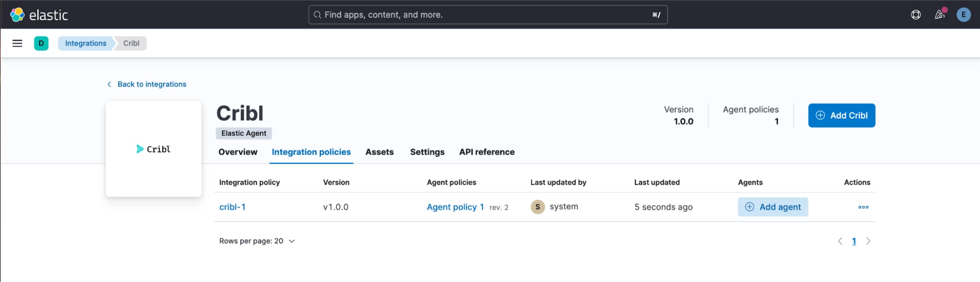Click the Agent policies count 1
The height and width of the screenshot is (282, 980).
pyautogui.click(x=777, y=121)
